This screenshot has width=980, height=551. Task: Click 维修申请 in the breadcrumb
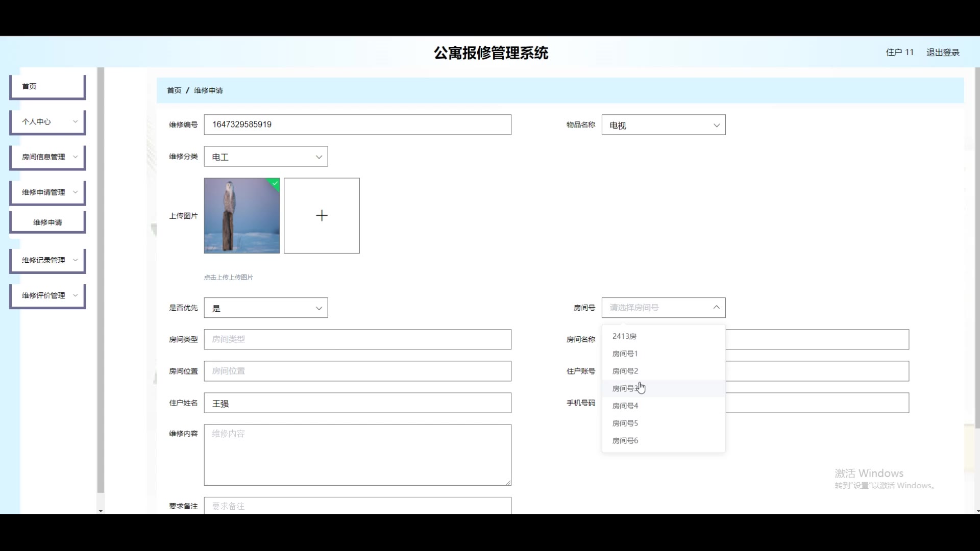(208, 90)
